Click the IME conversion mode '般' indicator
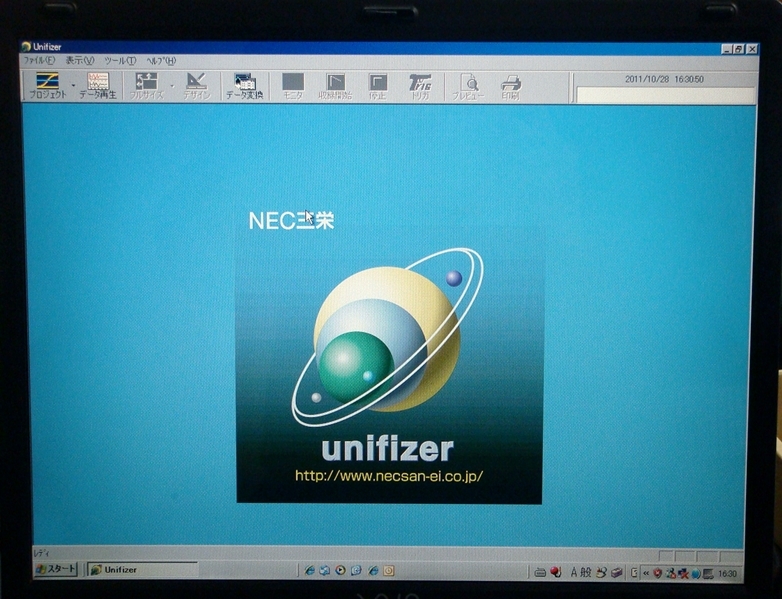 click(x=586, y=573)
